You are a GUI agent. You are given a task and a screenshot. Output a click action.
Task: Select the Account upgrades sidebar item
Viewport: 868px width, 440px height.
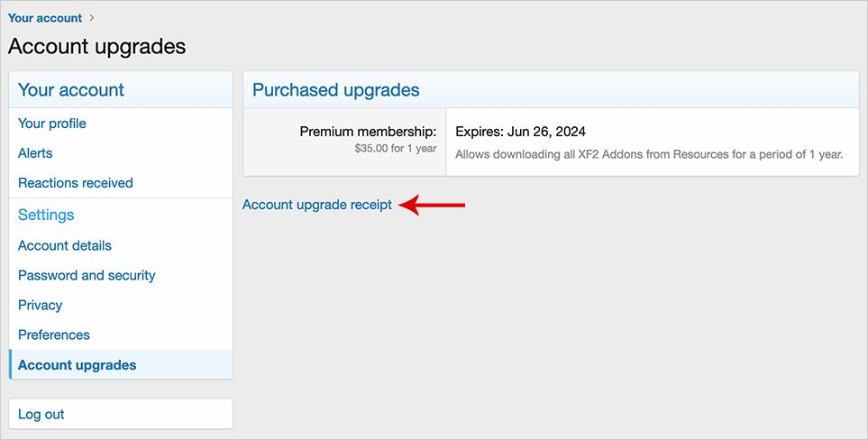click(x=78, y=365)
